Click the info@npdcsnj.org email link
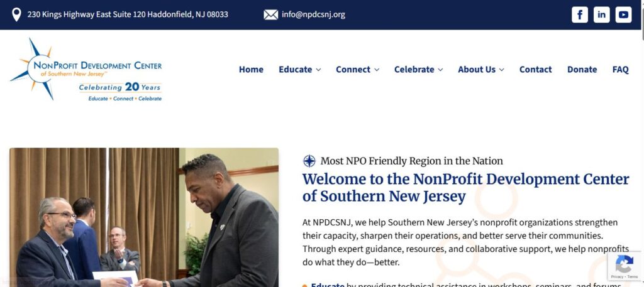Image resolution: width=644 pixels, height=287 pixels. tap(313, 15)
